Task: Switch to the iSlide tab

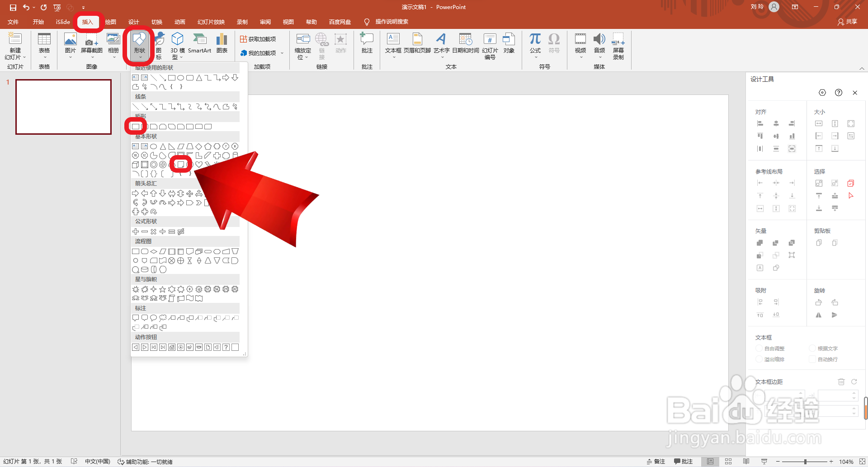Action: [x=63, y=22]
